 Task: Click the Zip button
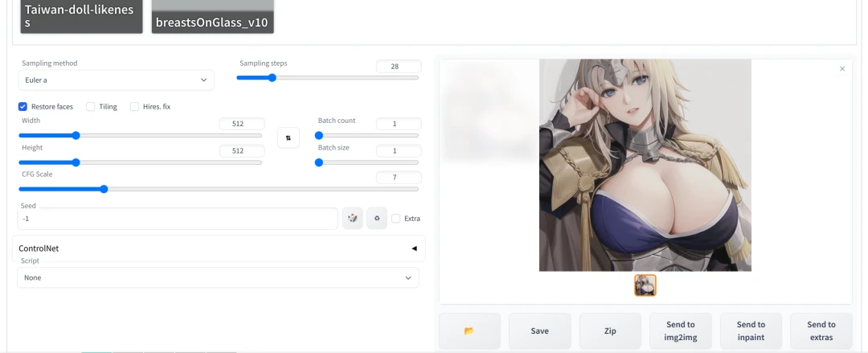coord(610,330)
